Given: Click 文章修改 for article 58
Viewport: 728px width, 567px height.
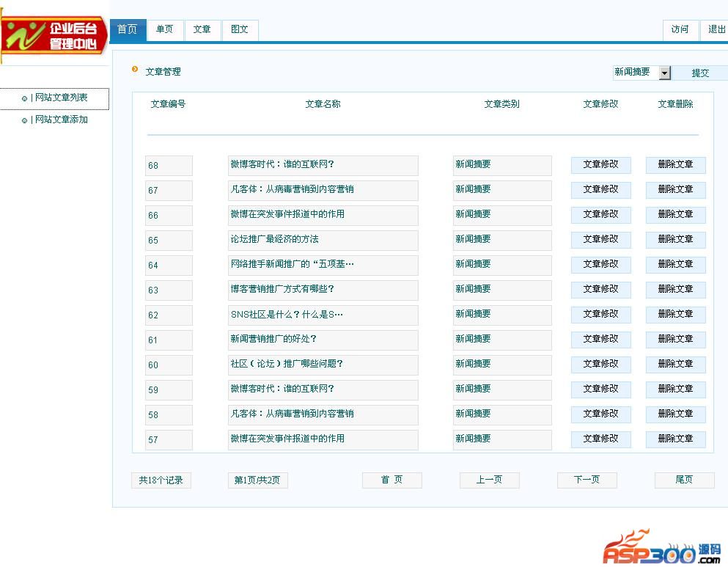Looking at the screenshot, I should click(600, 414).
